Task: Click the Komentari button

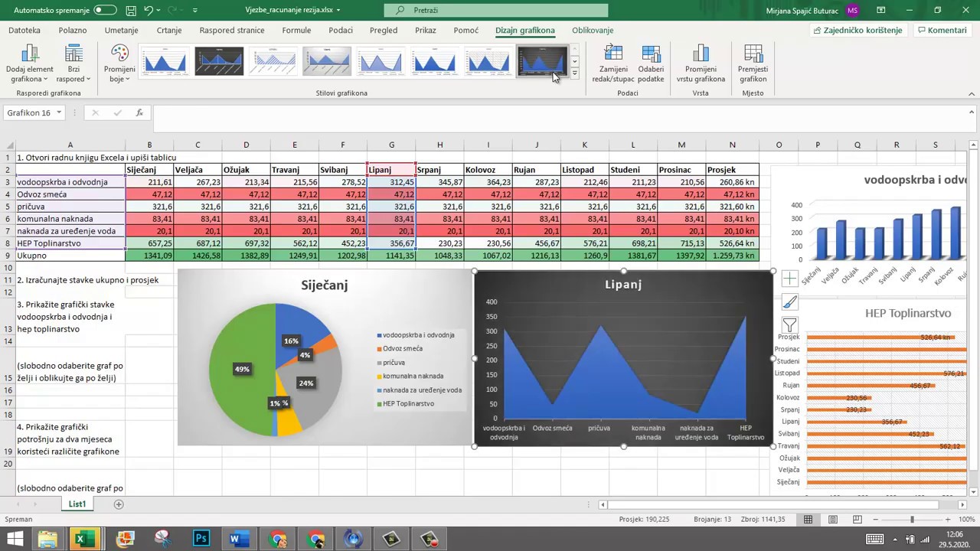Action: click(x=942, y=31)
